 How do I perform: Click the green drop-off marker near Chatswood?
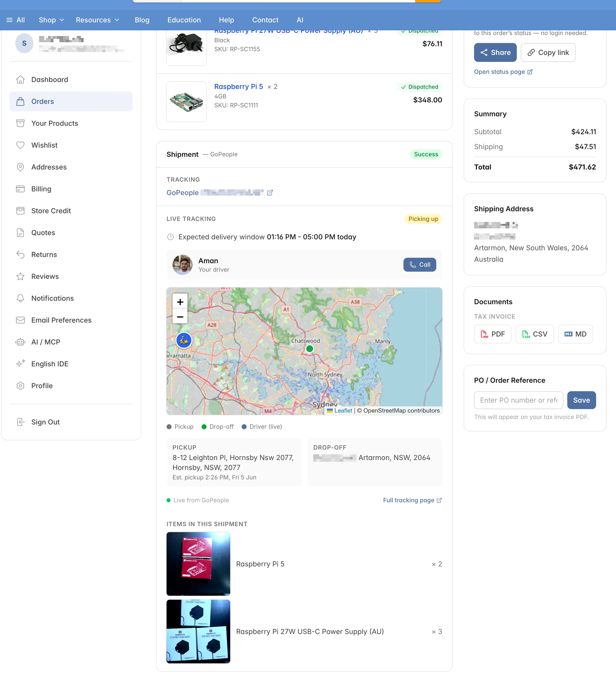(310, 349)
